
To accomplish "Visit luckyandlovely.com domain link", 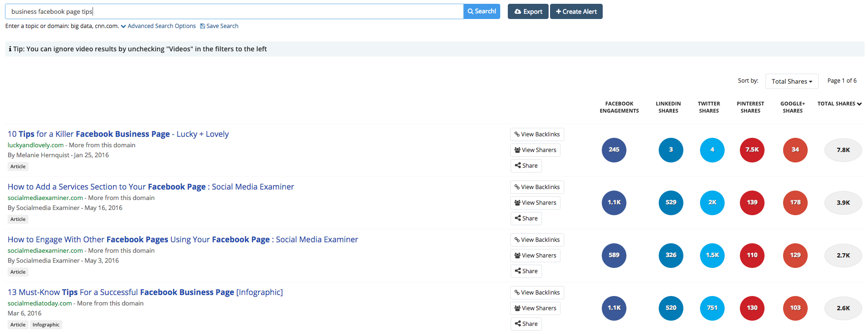I will point(36,145).
